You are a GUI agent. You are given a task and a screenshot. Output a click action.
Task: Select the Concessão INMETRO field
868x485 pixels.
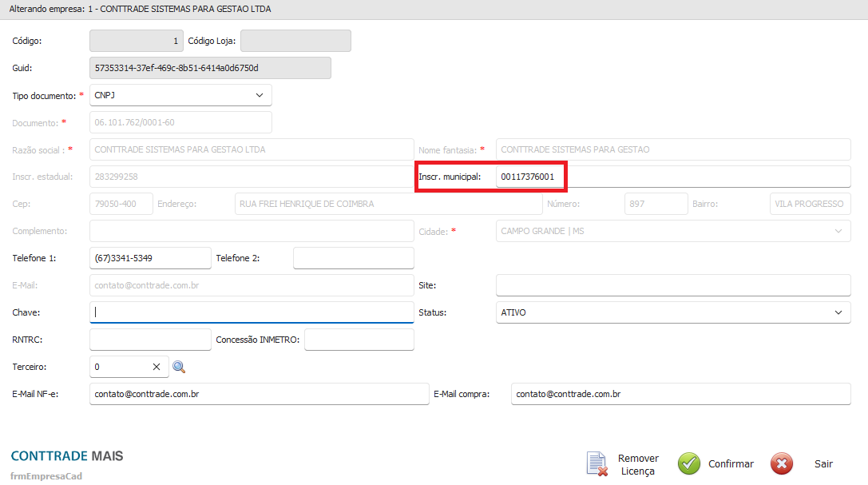(359, 340)
